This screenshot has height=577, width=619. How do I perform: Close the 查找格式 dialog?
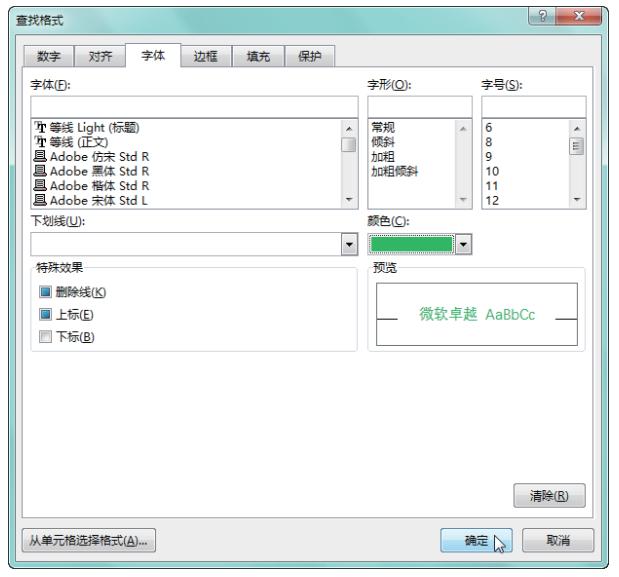coord(579,16)
